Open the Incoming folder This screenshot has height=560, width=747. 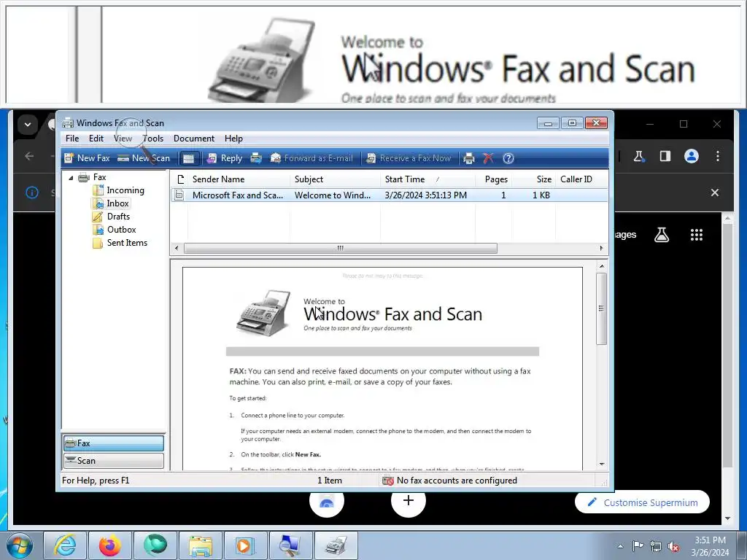(x=125, y=190)
